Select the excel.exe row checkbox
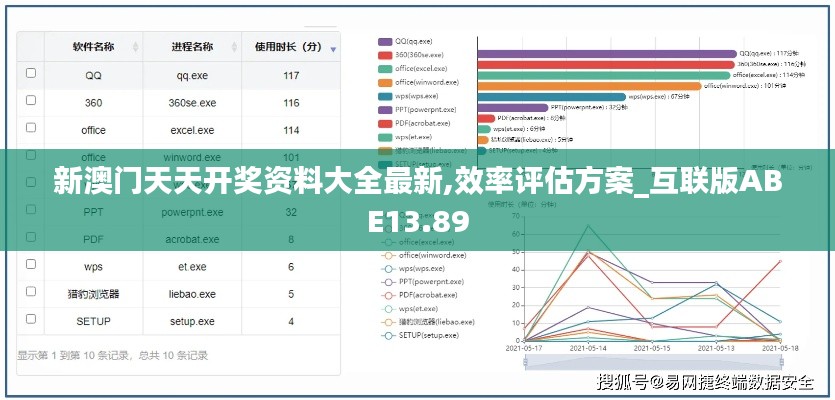 point(31,127)
